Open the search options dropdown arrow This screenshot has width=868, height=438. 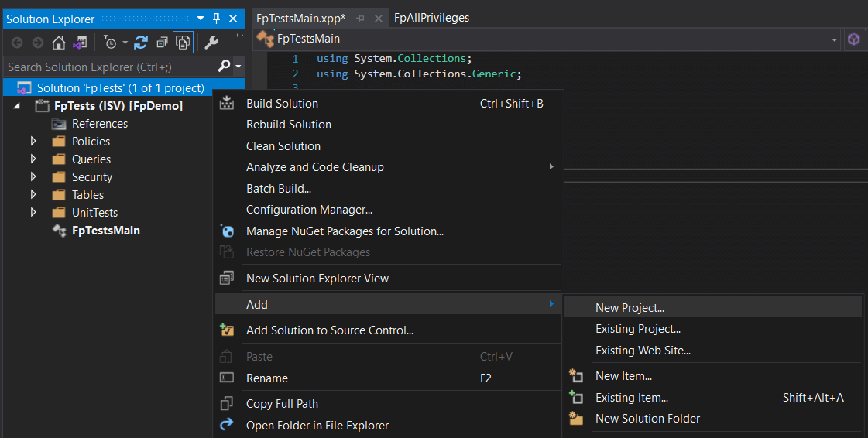click(238, 67)
